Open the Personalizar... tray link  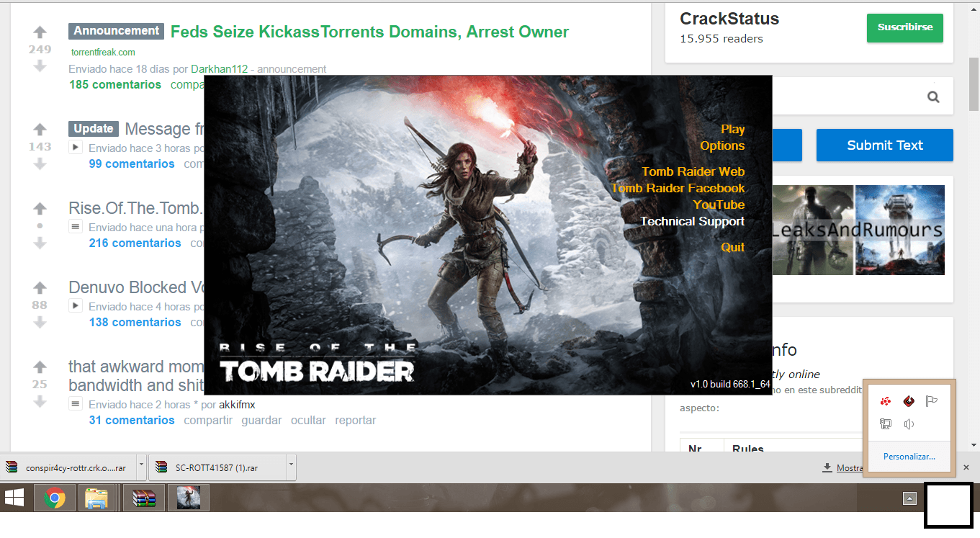point(909,457)
